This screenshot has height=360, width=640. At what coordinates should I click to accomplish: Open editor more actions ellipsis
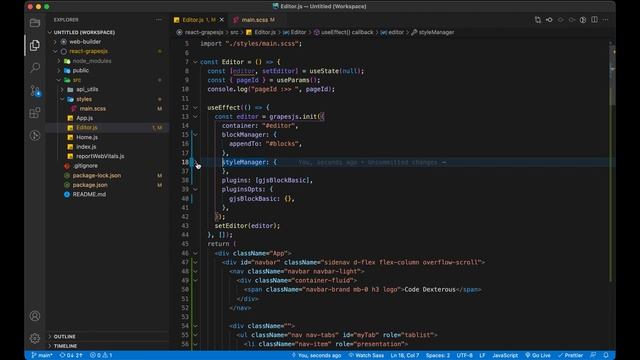click(x=606, y=20)
